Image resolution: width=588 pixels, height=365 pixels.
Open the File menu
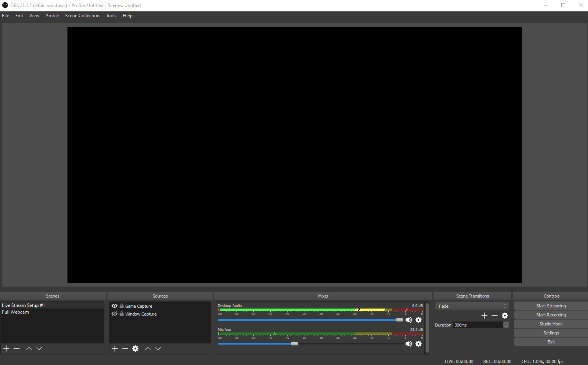tap(5, 16)
